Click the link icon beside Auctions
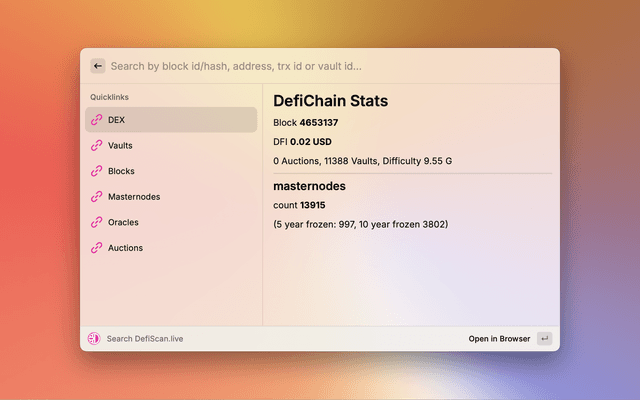Viewport: 640px width, 400px height. coord(97,248)
